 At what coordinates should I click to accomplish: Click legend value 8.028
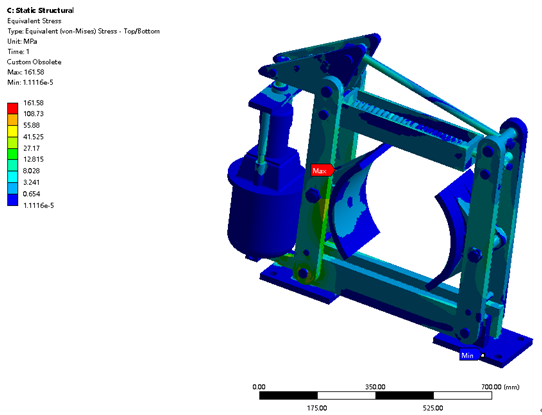coord(31,171)
